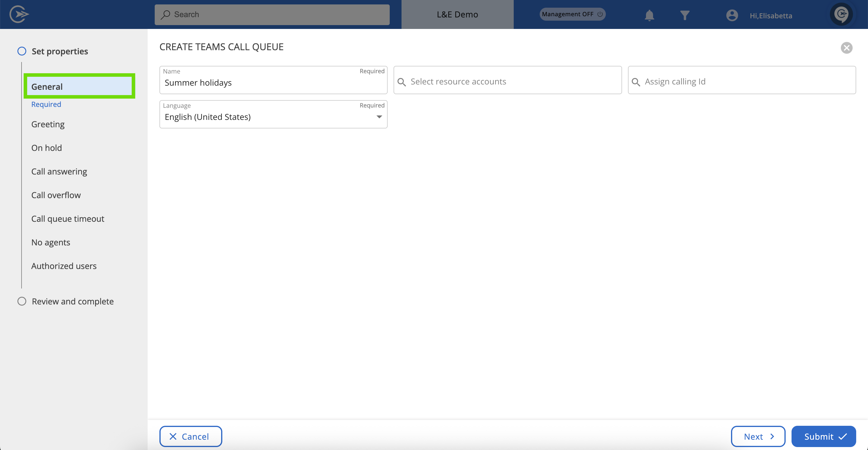Click the Cancel button
The image size is (868, 450).
coord(191,436)
